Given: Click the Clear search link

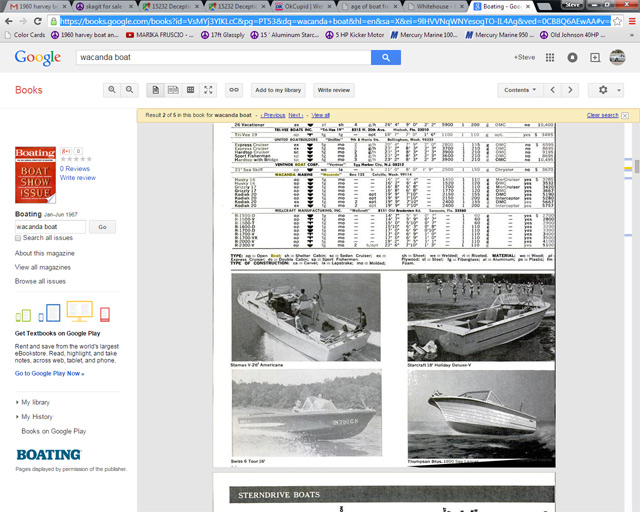Looking at the screenshot, I should [x=602, y=115].
